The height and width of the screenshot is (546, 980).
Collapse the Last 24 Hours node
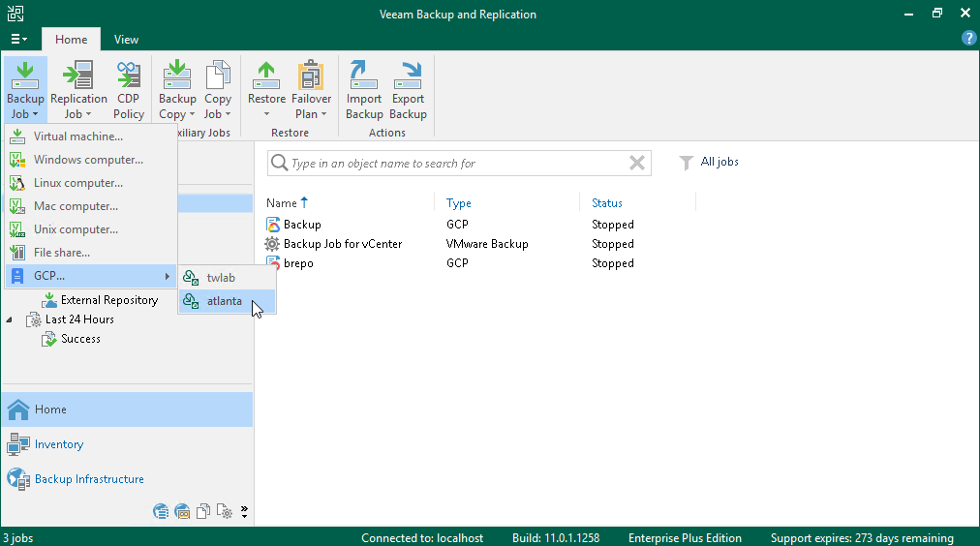point(9,319)
